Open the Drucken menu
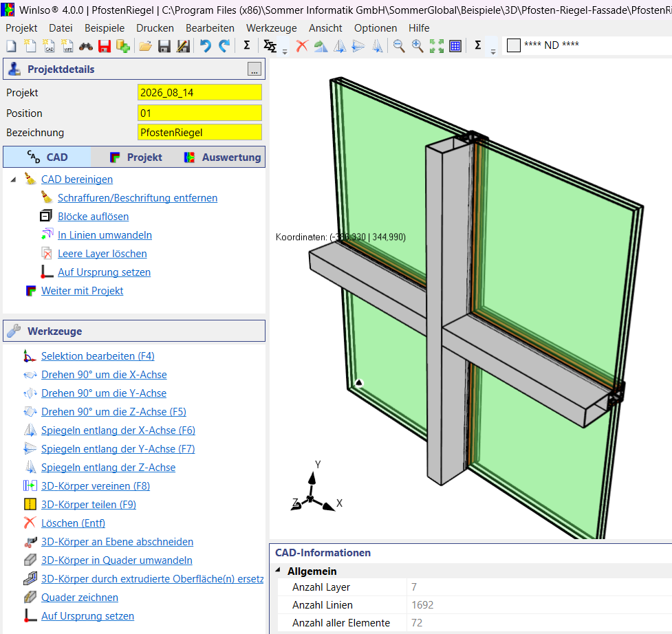Viewport: 672px width, 634px height. pos(155,28)
